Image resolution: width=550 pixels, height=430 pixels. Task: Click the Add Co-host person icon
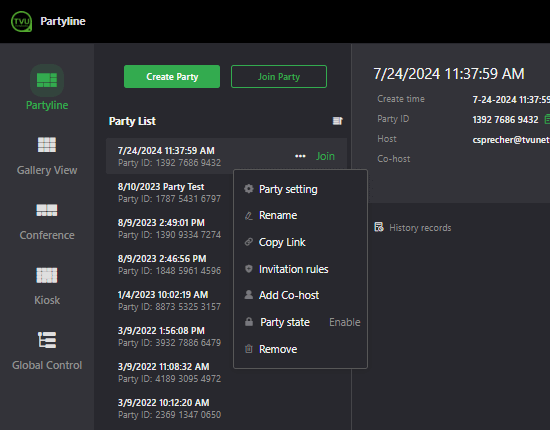click(249, 295)
